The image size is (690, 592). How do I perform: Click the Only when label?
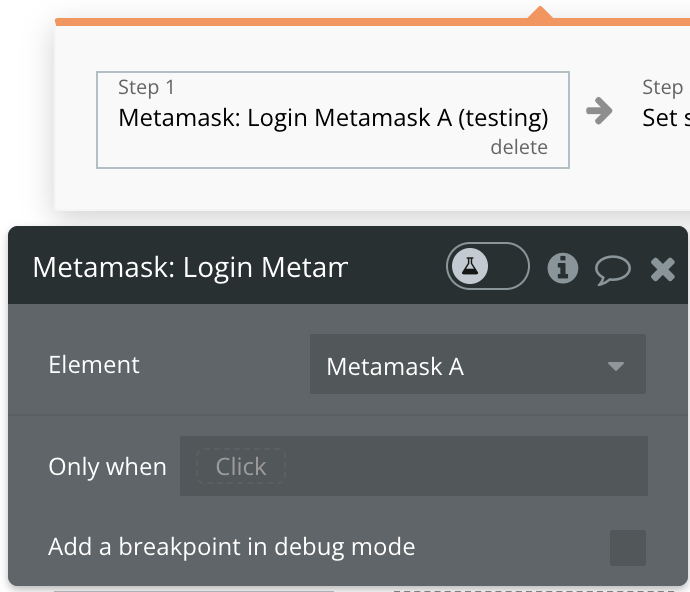click(107, 467)
